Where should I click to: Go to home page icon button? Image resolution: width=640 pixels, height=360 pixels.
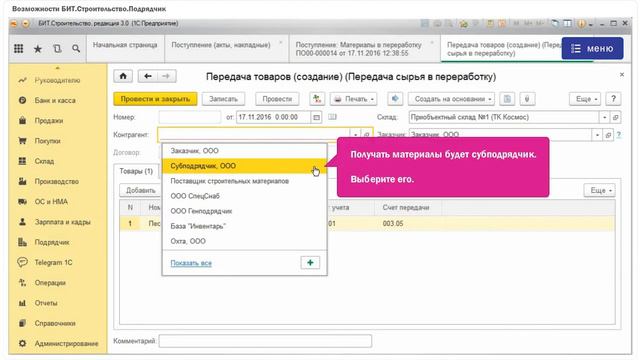click(123, 76)
